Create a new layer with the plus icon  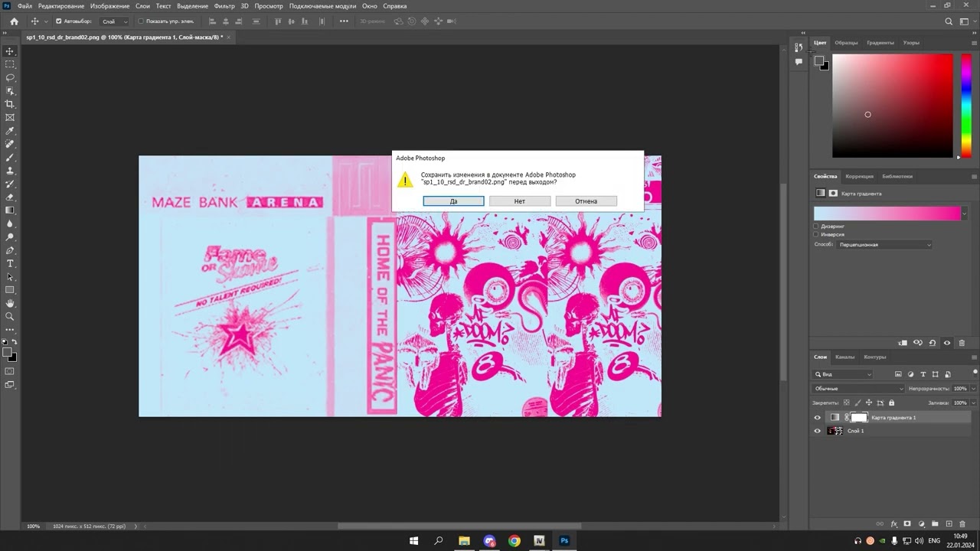(x=949, y=524)
